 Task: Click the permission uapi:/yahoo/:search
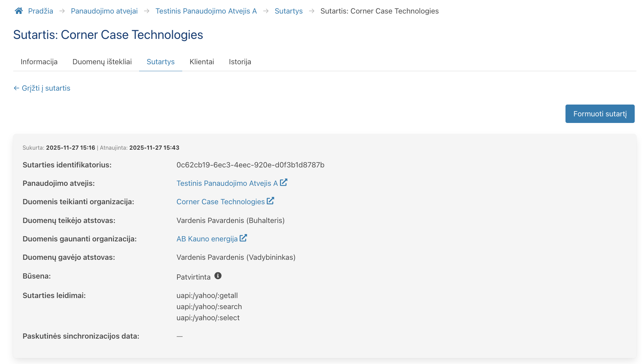[209, 307]
